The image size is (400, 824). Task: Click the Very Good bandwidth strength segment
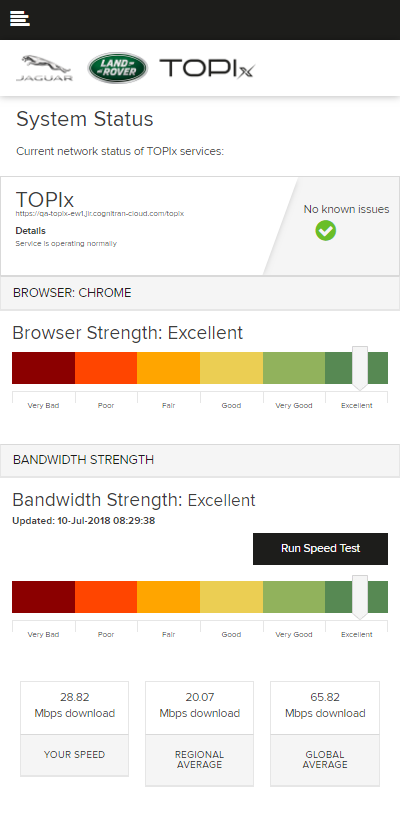coord(294,597)
